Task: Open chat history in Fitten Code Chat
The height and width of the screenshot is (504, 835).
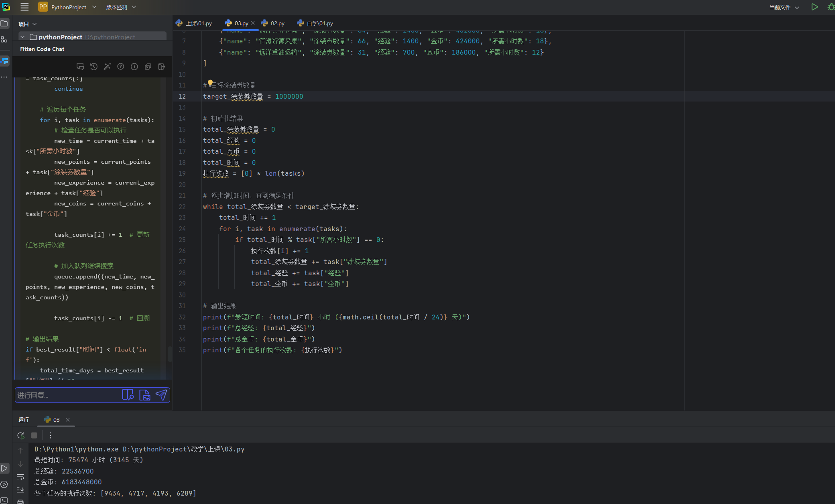Action: (x=93, y=67)
